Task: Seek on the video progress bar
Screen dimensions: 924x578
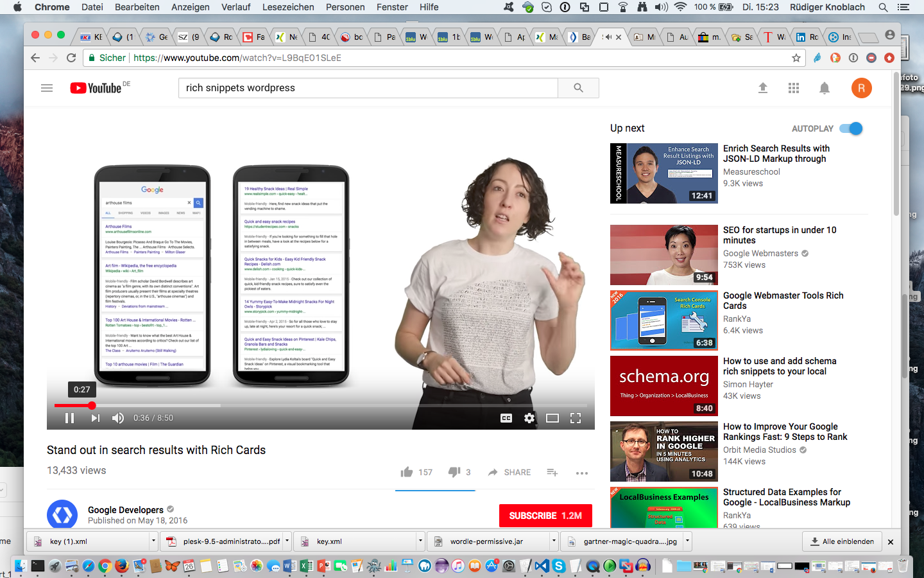Action: tap(321, 405)
